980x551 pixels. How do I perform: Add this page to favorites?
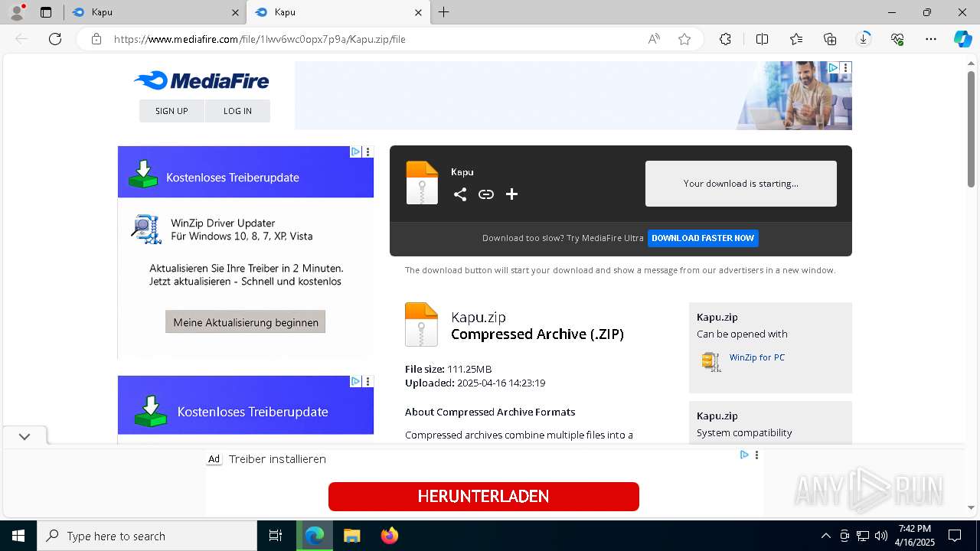point(684,39)
